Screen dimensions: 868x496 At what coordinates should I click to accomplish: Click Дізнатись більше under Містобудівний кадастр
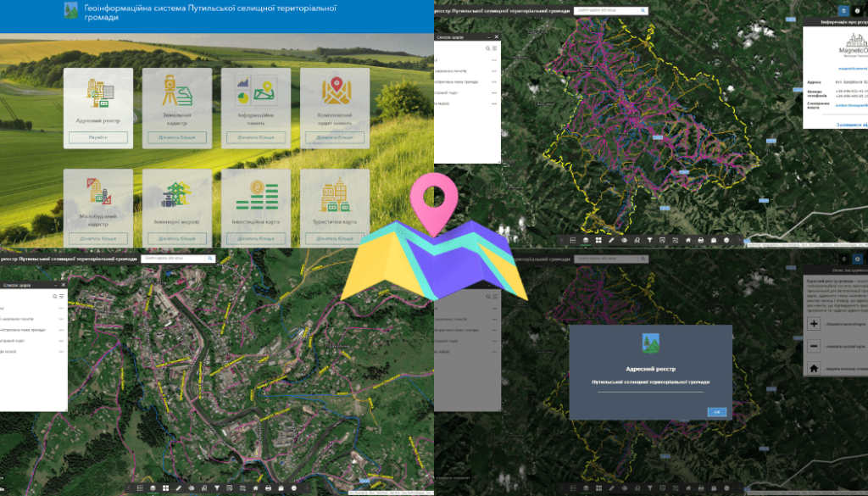pos(98,238)
